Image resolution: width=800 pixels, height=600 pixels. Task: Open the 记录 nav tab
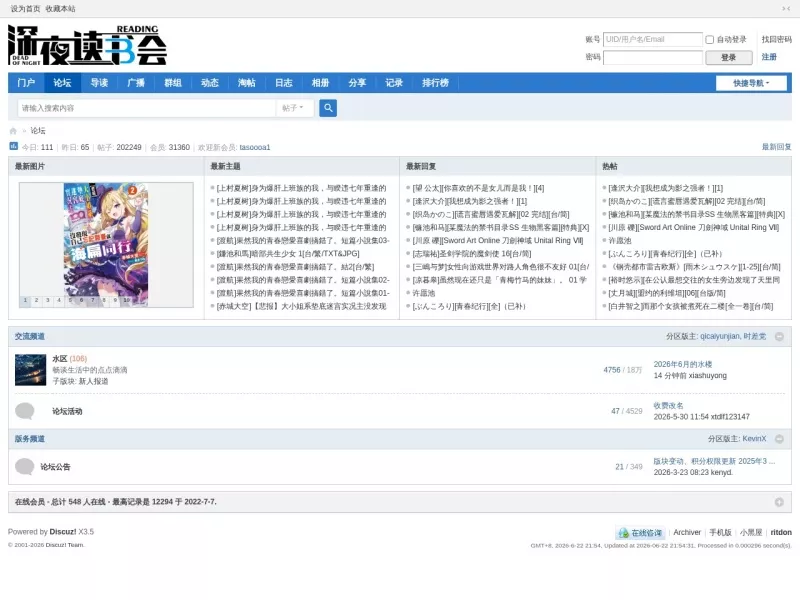coord(394,83)
